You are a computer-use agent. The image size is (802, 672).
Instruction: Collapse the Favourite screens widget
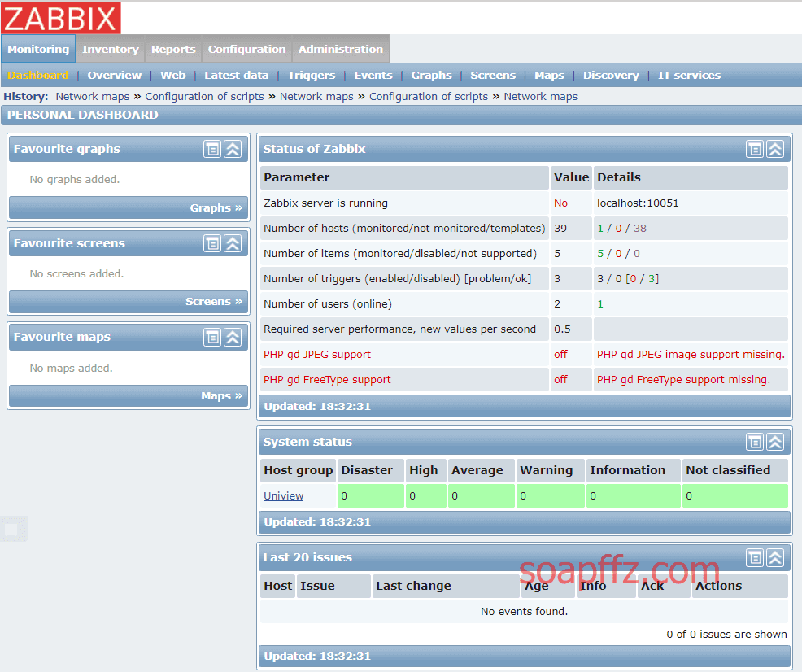point(233,243)
